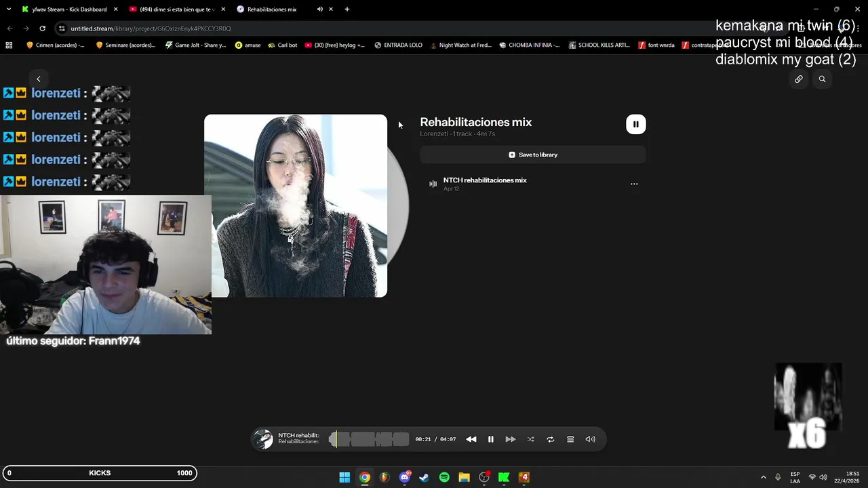This screenshot has height=488, width=868.
Task: Open the CHOMBA INFINIA bookmark
Action: (x=530, y=45)
